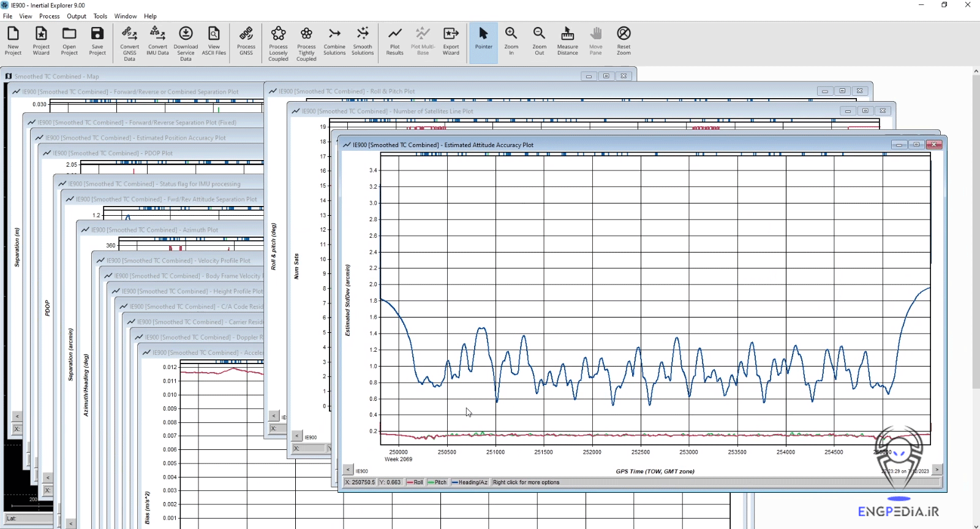The image size is (980, 529).
Task: Activate the Smoothed TC Combined Map window title
Action: [x=57, y=77]
